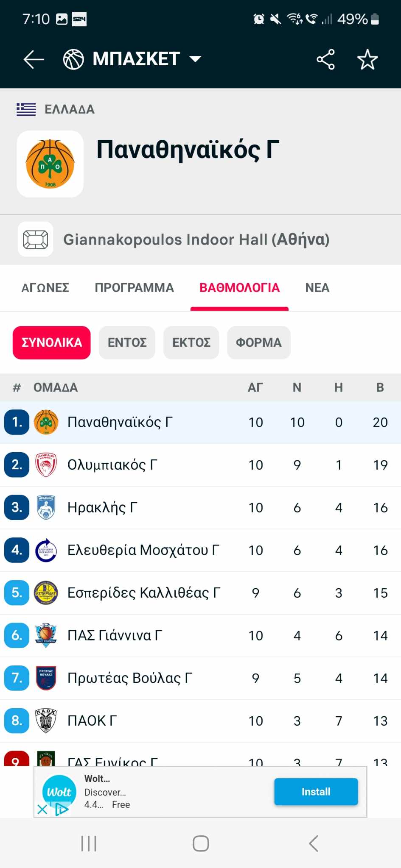
Task: Switch to ΕΚΤΟΣ away standings
Action: 191,342
